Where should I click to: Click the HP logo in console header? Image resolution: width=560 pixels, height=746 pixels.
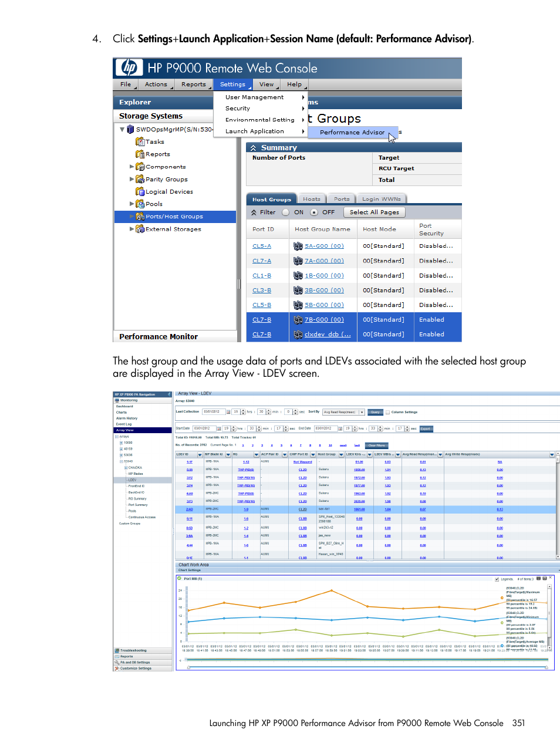coord(129,67)
